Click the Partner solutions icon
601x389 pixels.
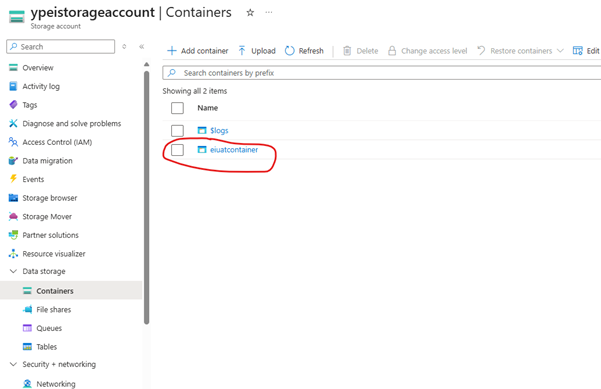13,235
